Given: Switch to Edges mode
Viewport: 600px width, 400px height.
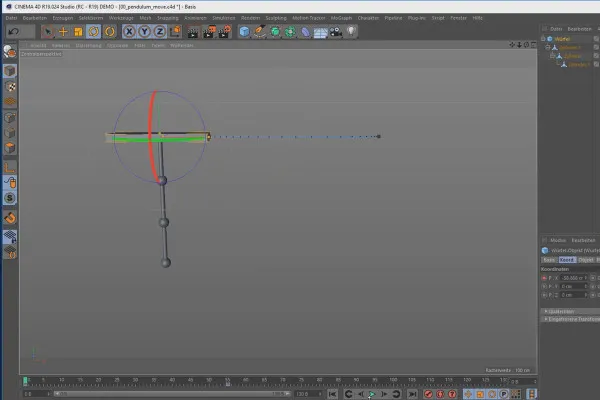Looking at the screenshot, I should coord(10,133).
